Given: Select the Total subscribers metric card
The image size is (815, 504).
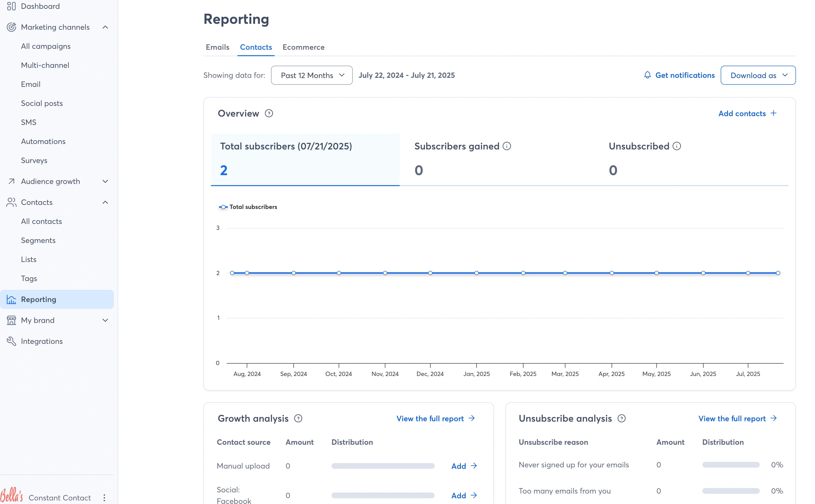Looking at the screenshot, I should coord(305,159).
